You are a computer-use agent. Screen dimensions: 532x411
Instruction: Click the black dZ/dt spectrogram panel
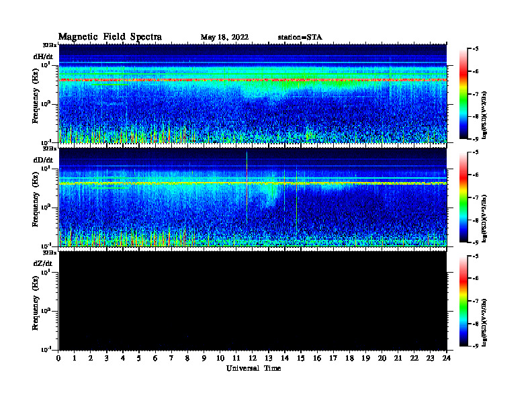pyautogui.click(x=253, y=301)
